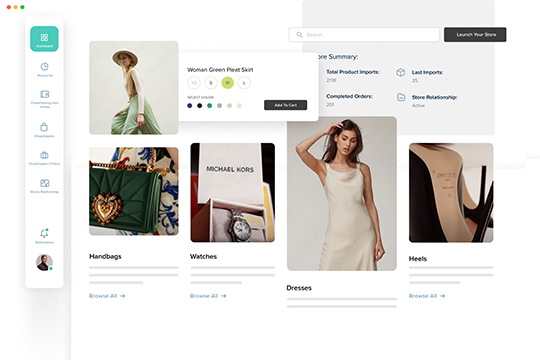Click the Launch Your Store button

pyautogui.click(x=475, y=34)
